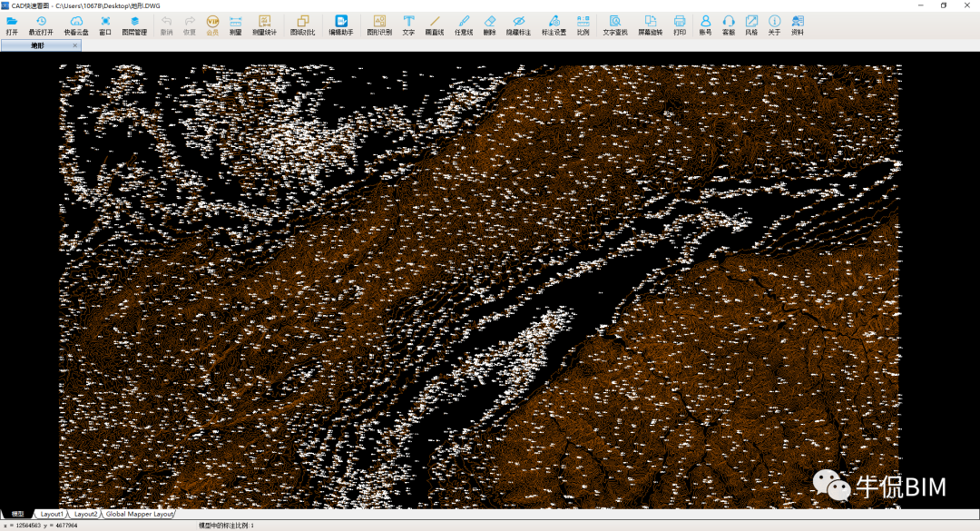Open 图层管理 layer manager

pyautogui.click(x=134, y=25)
